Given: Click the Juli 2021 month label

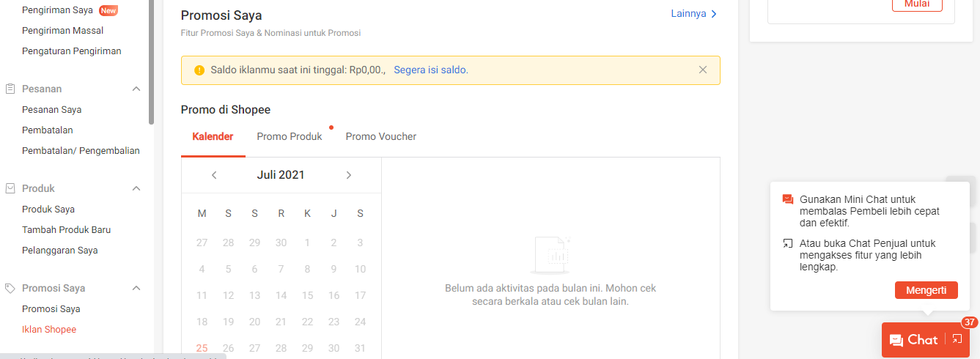Looking at the screenshot, I should pyautogui.click(x=281, y=175).
